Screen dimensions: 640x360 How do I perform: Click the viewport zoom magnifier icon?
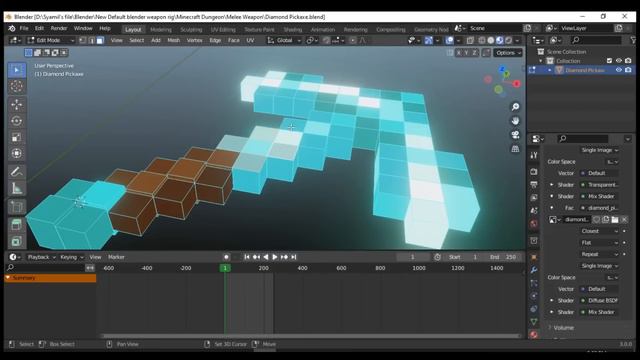(516, 107)
